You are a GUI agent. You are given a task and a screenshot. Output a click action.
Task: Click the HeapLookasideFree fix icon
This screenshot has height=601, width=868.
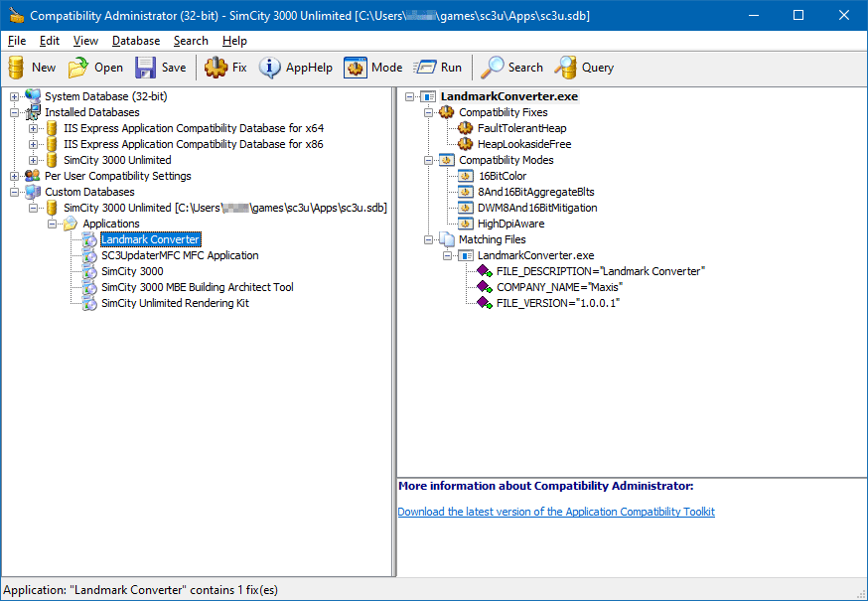click(466, 145)
